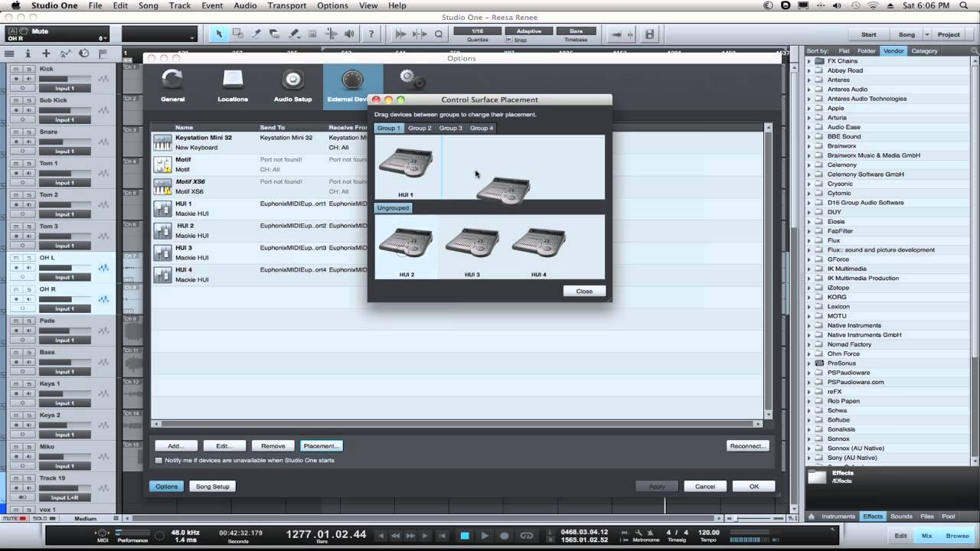The image size is (980, 551).
Task: Open the General options icon
Action: pyautogui.click(x=172, y=80)
